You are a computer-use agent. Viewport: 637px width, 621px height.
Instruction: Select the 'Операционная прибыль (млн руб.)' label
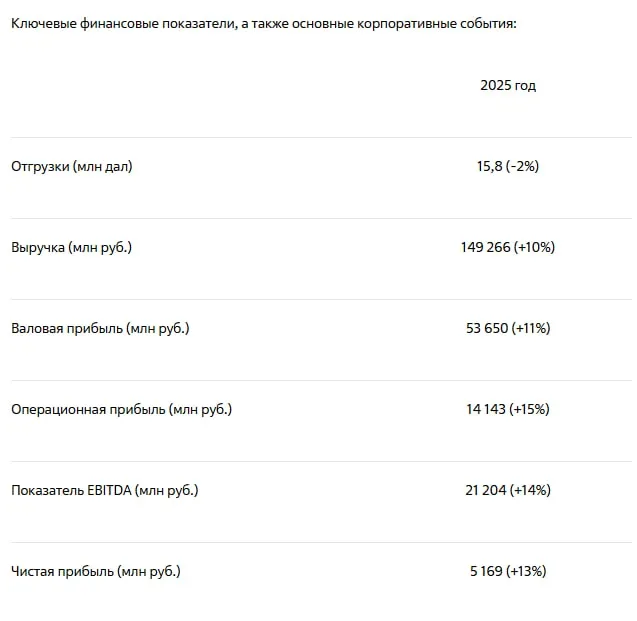121,409
